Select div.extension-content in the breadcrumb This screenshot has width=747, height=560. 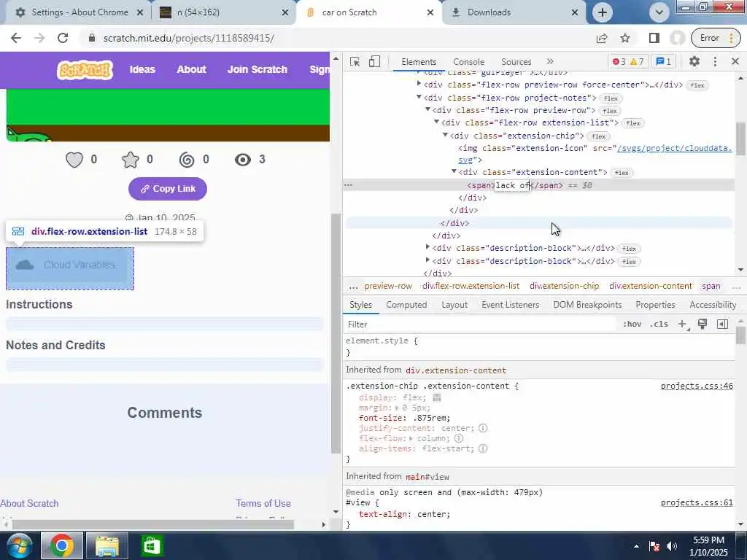pos(650,286)
